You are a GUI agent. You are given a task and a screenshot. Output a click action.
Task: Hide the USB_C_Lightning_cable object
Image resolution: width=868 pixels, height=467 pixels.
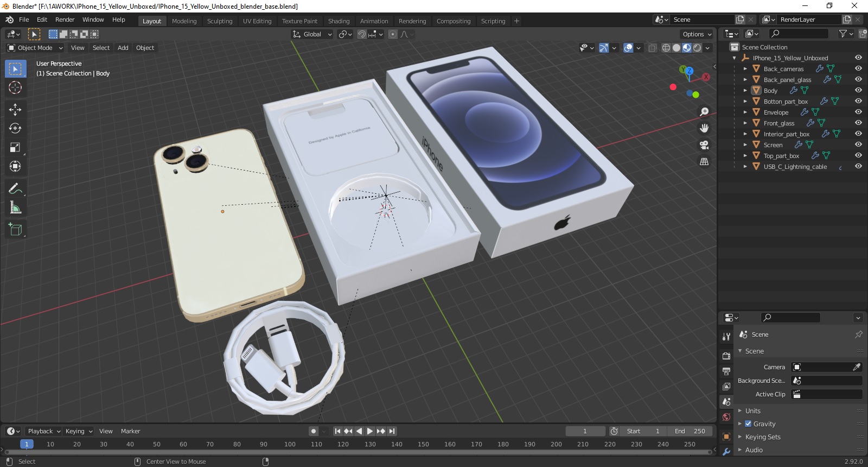tap(858, 166)
